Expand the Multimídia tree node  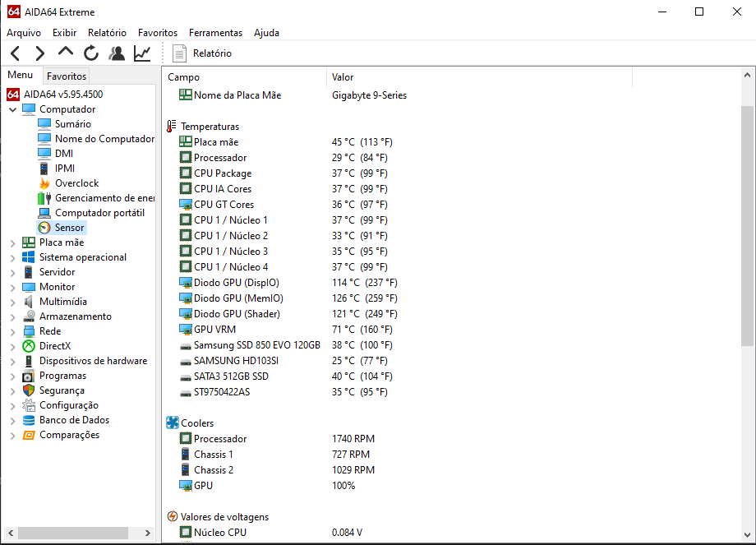point(13,303)
